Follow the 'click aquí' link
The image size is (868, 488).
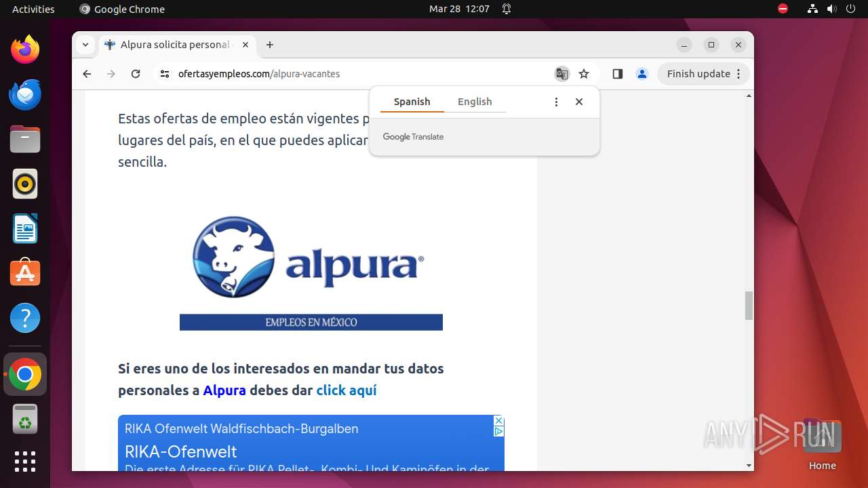347,390
